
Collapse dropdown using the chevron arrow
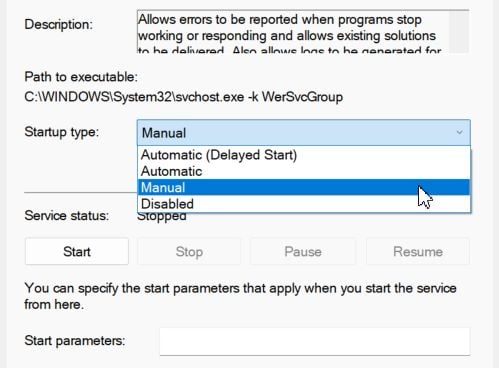click(x=459, y=133)
